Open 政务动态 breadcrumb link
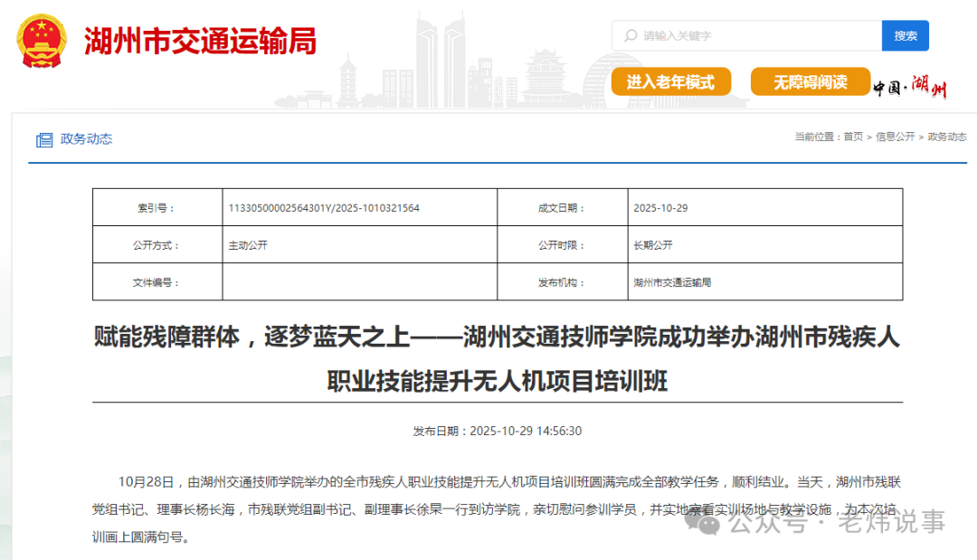Image resolution: width=977 pixels, height=560 pixels. click(x=947, y=137)
